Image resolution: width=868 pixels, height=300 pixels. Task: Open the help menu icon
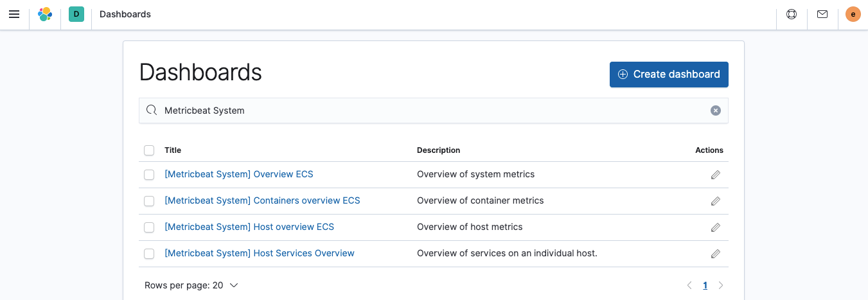pos(792,14)
